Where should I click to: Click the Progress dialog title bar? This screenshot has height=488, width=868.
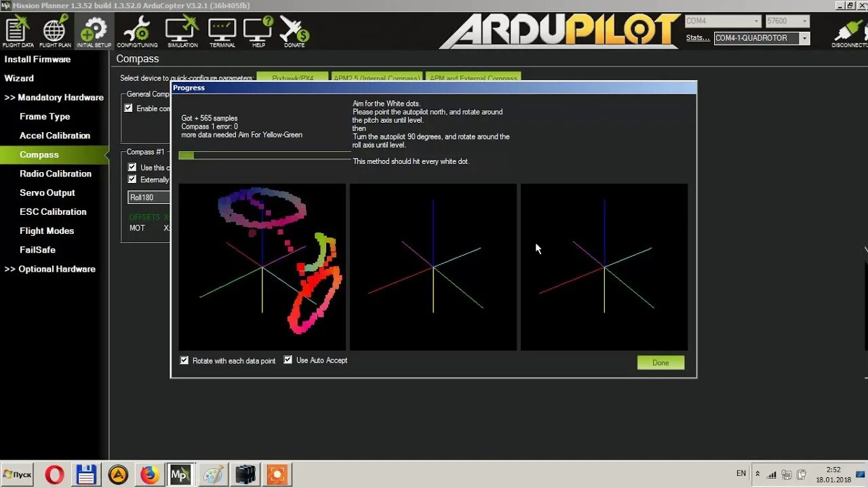tap(433, 87)
